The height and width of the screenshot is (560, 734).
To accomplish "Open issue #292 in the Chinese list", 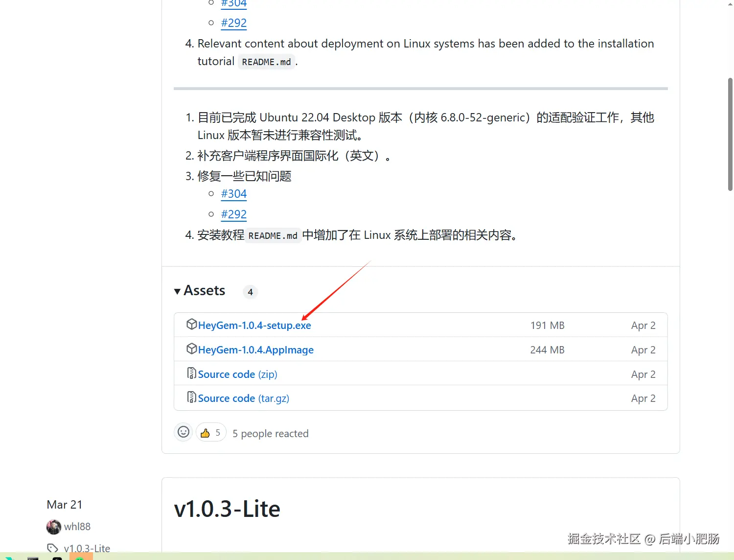I will (x=234, y=214).
